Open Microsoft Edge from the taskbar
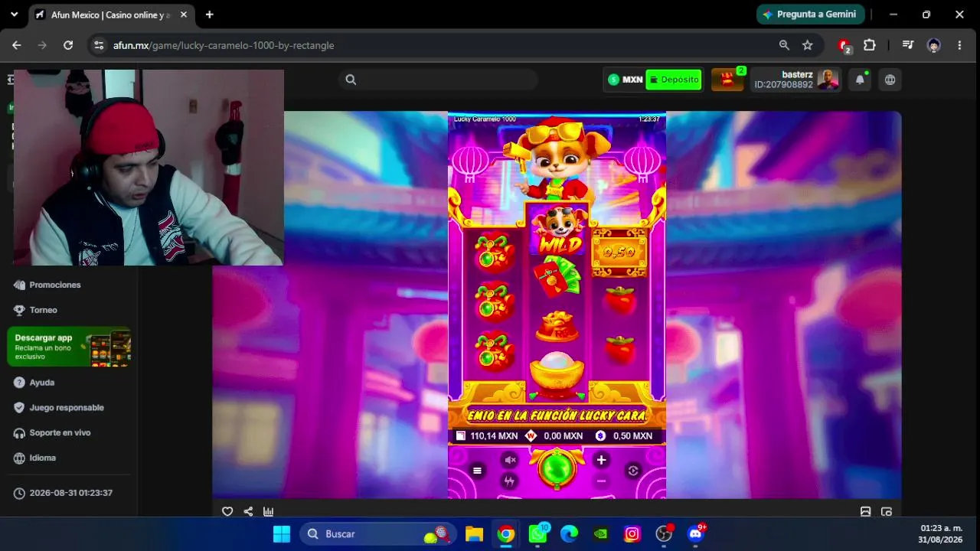980x551 pixels. (x=569, y=534)
